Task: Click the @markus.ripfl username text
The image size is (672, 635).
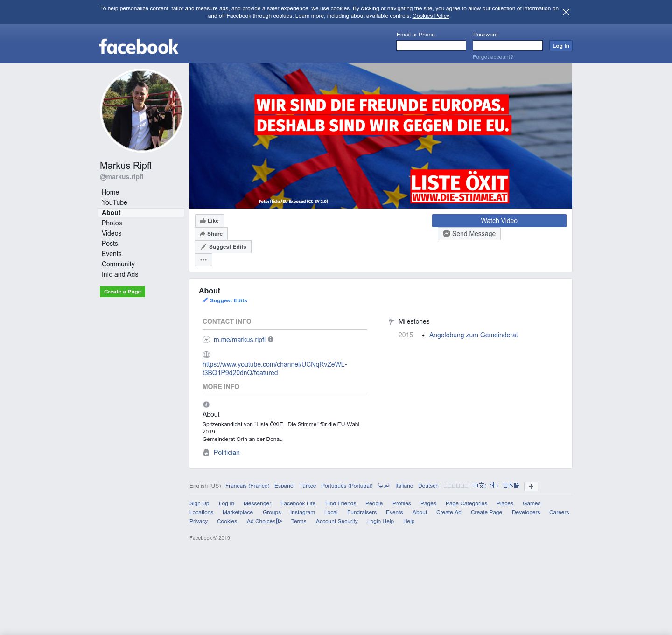Action: (122, 177)
